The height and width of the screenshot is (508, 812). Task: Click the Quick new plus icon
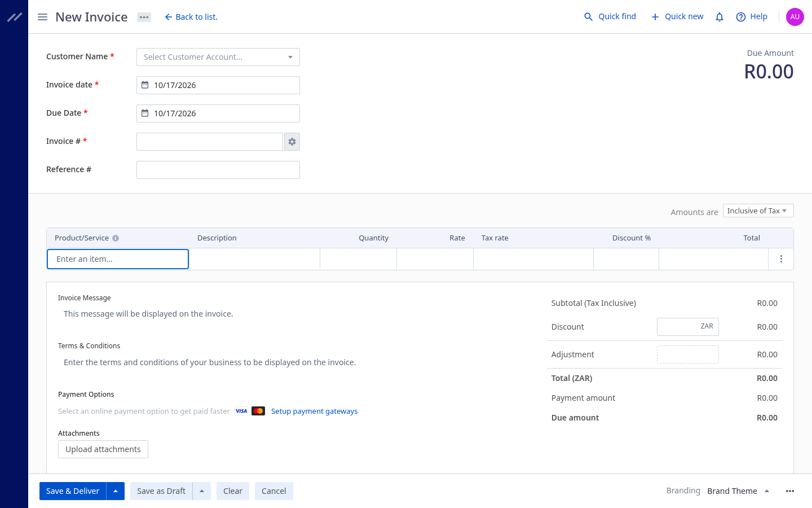tap(655, 17)
